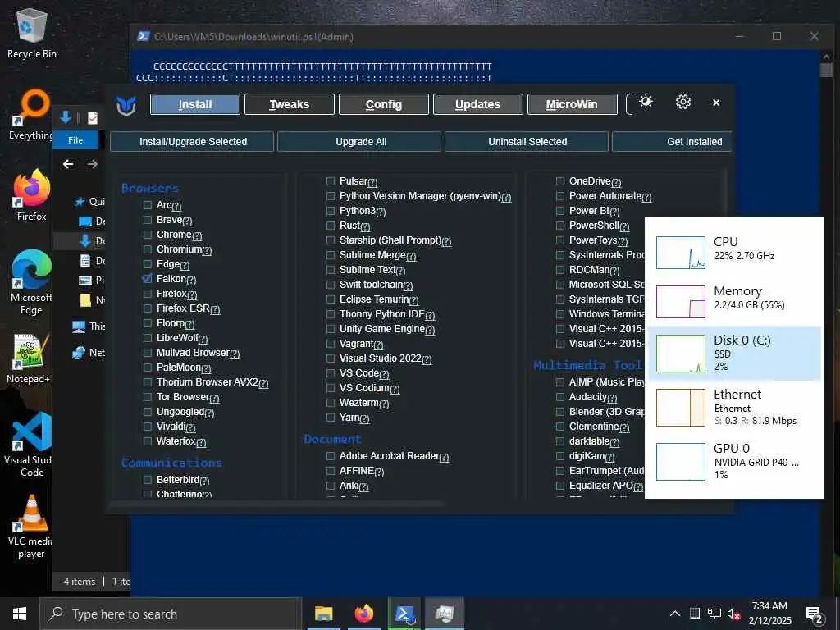Viewport: 840px width, 630px height.
Task: Check the Unity Game Engine checkbox
Action: point(331,329)
